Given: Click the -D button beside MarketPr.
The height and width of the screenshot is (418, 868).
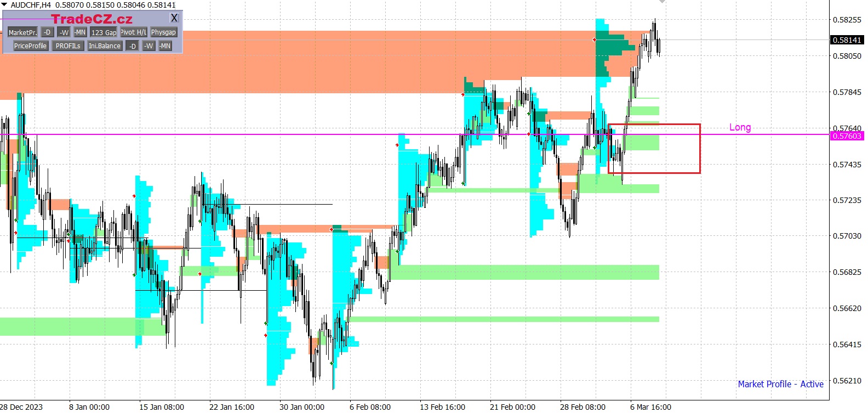Looking at the screenshot, I should (47, 32).
